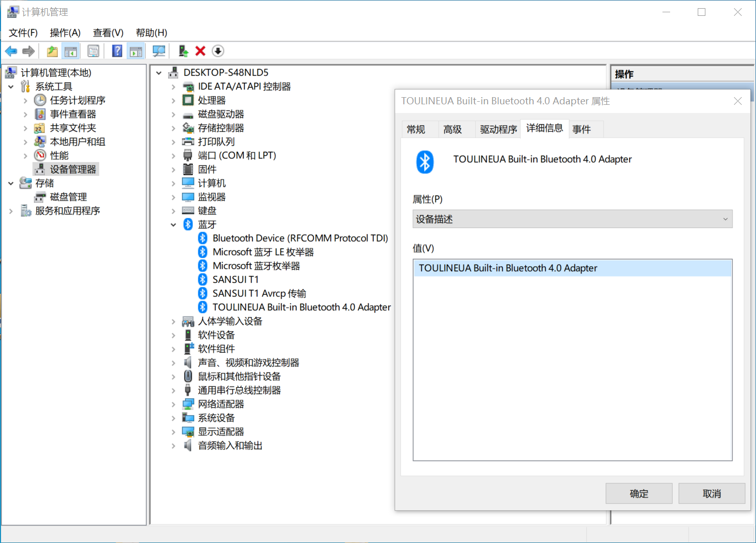Click the computer icon of DESKTOP-S48NLD5
The height and width of the screenshot is (543, 756).
[x=173, y=72]
